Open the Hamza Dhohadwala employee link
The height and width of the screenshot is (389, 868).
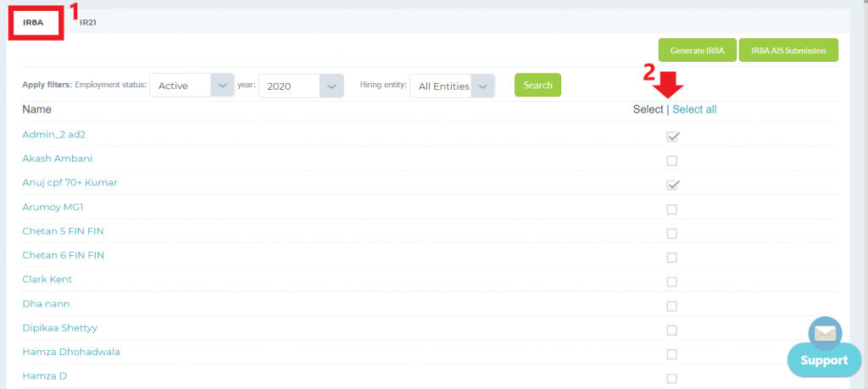tap(71, 351)
